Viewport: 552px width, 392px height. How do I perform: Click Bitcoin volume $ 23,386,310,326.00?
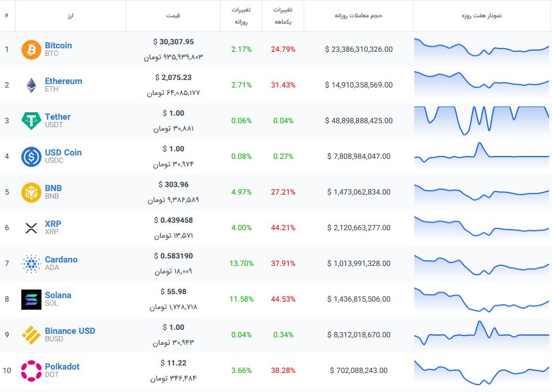pos(359,50)
